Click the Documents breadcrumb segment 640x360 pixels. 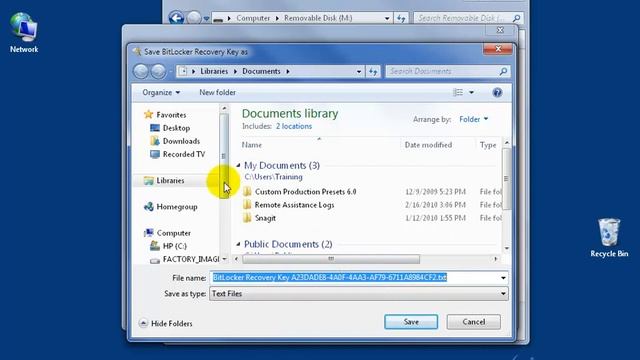coord(261,71)
